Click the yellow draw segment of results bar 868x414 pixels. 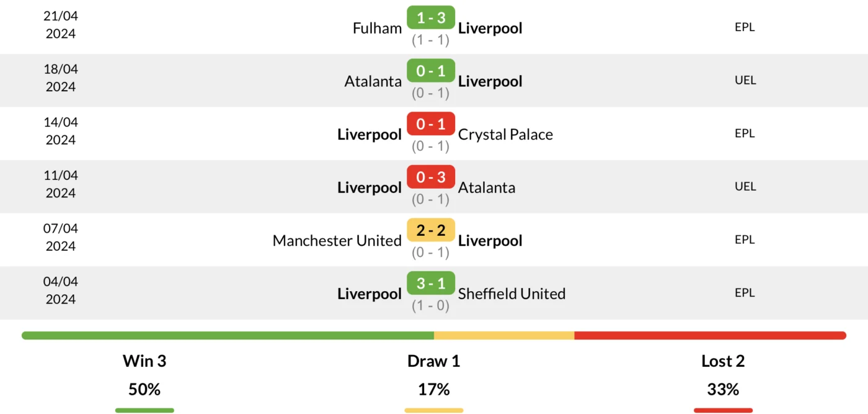pyautogui.click(x=504, y=335)
